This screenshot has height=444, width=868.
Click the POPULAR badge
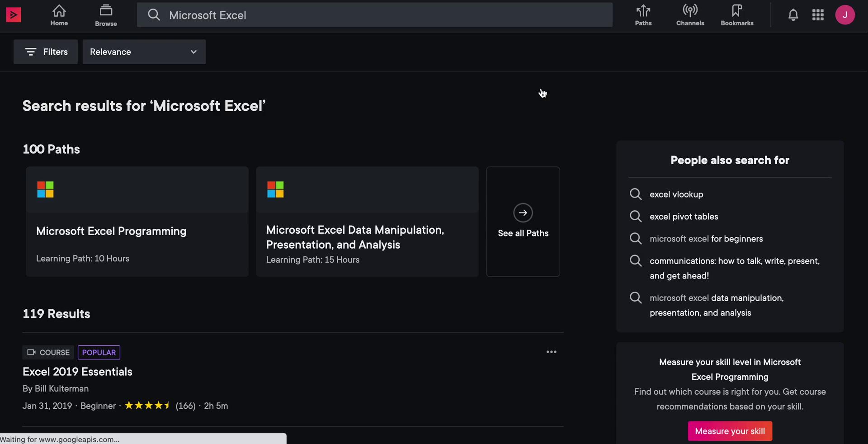(x=99, y=352)
